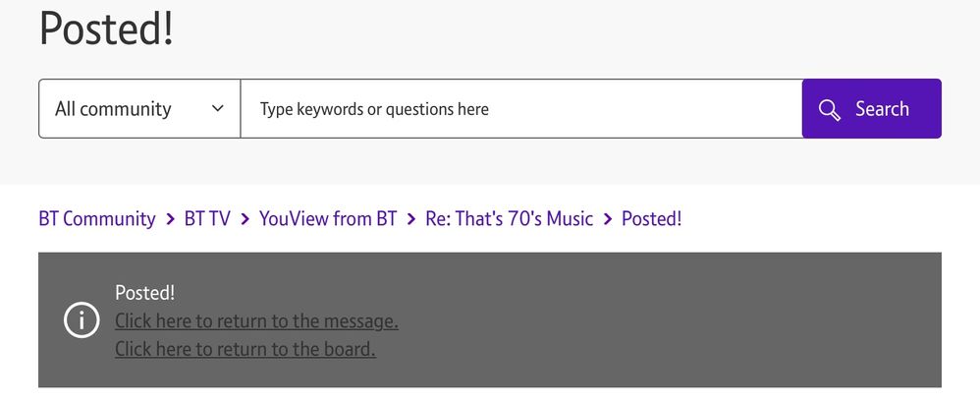Image resolution: width=980 pixels, height=403 pixels.
Task: Expand the community filter chevron arrow
Action: click(218, 109)
